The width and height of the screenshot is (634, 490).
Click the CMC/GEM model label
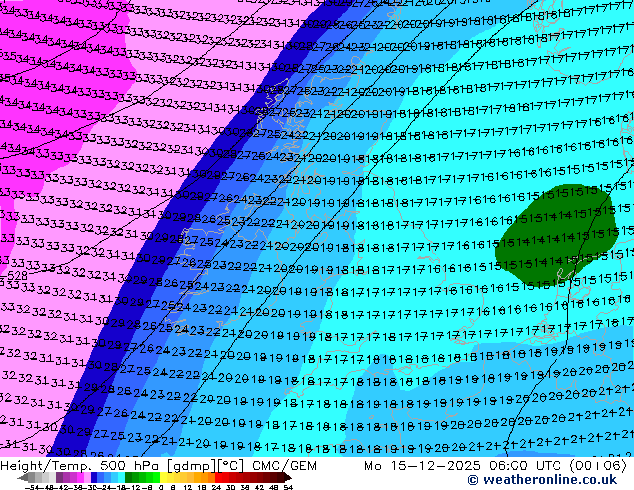[x=284, y=466]
